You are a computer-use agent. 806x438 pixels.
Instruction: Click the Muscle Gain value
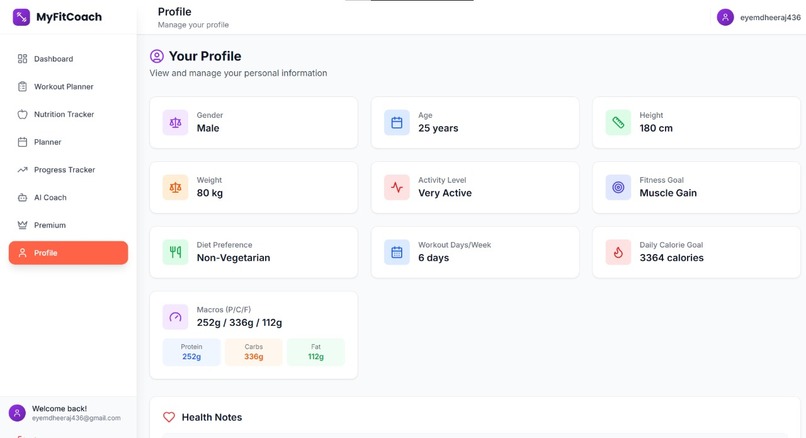(668, 193)
